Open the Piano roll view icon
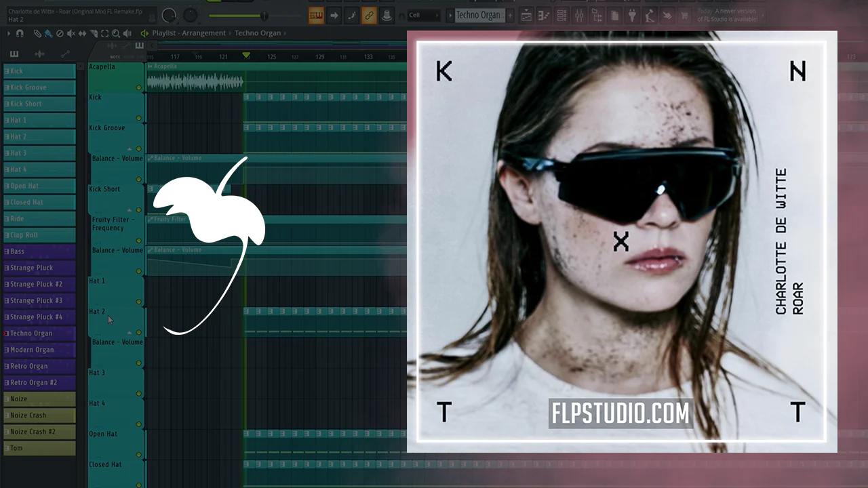Image resolution: width=868 pixels, height=488 pixels. tap(543, 15)
